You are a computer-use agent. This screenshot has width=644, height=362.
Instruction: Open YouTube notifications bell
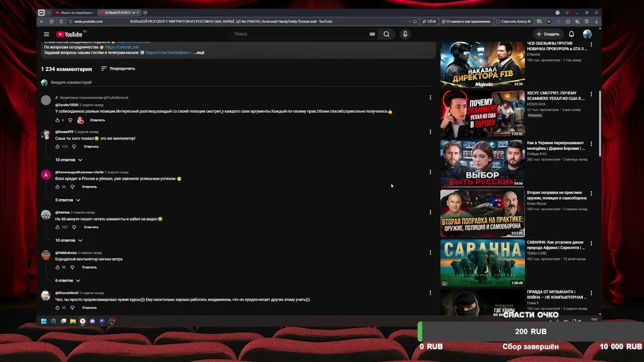572,34
